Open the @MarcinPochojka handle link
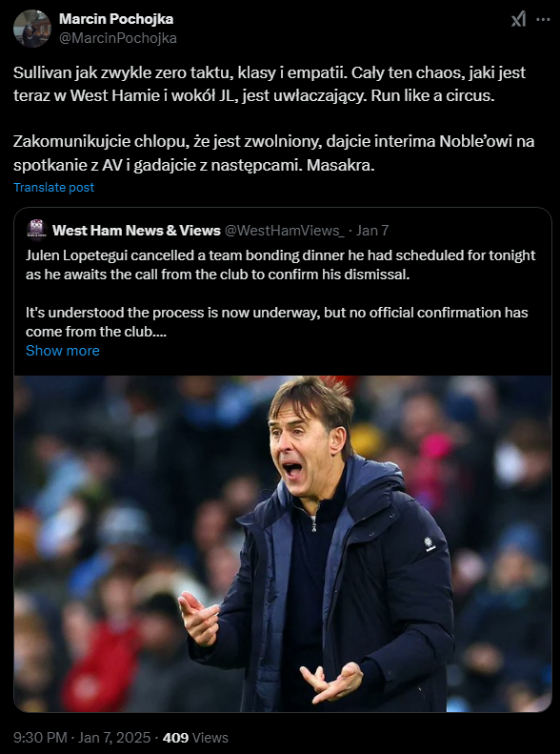The image size is (560, 754). pos(118,38)
